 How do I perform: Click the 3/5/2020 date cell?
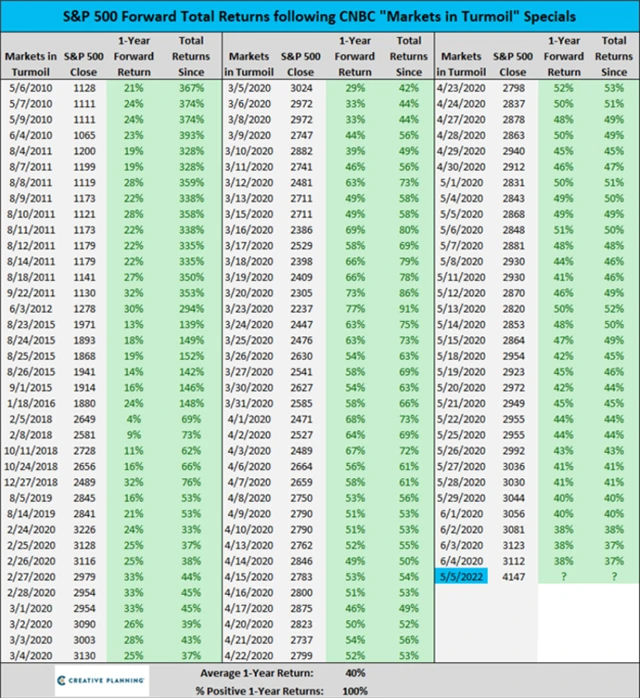pos(244,86)
